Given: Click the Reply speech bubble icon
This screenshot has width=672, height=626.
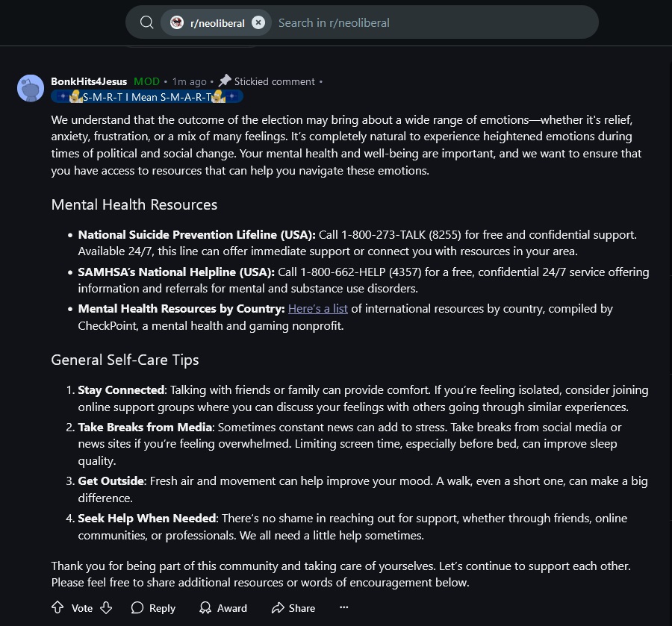Looking at the screenshot, I should point(137,607).
